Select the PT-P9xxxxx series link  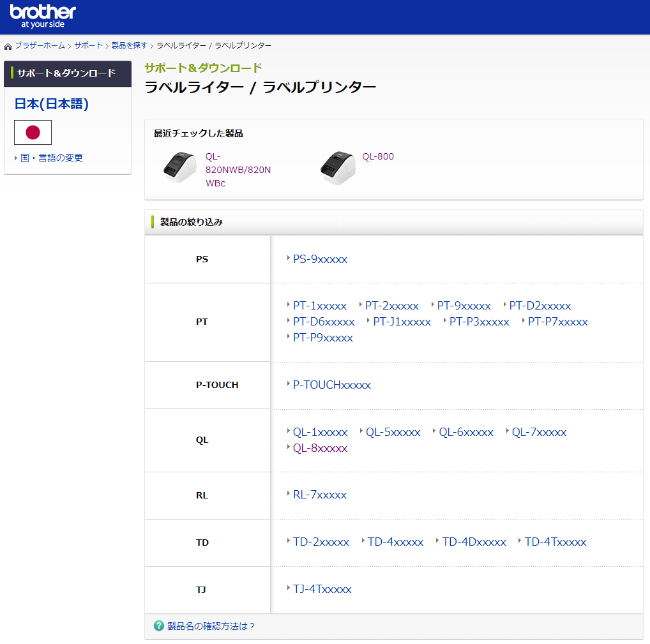pos(323,338)
